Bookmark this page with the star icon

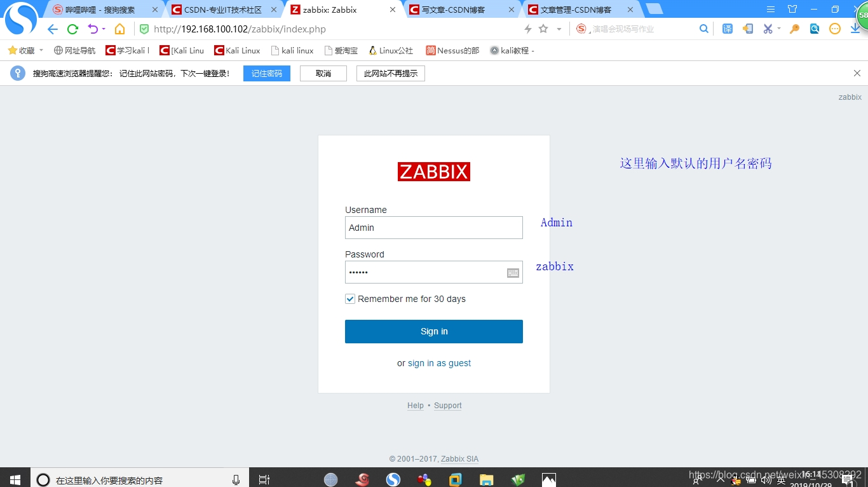point(543,29)
